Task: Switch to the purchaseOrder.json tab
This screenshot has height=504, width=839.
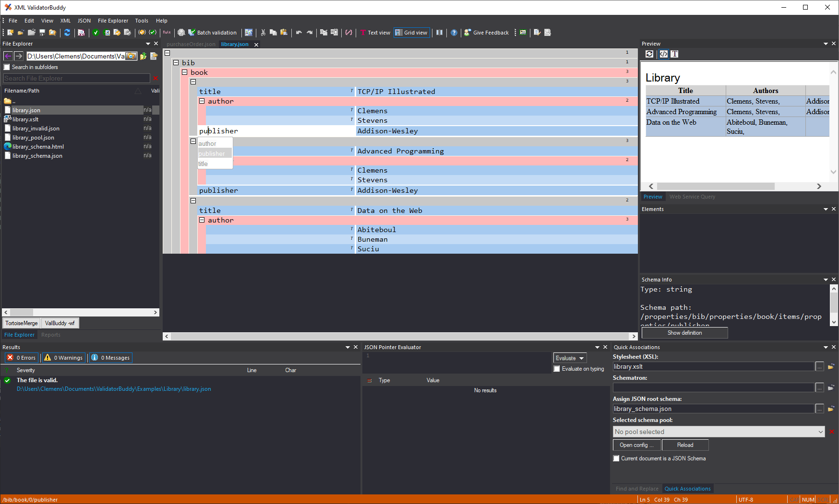Action: (x=191, y=44)
